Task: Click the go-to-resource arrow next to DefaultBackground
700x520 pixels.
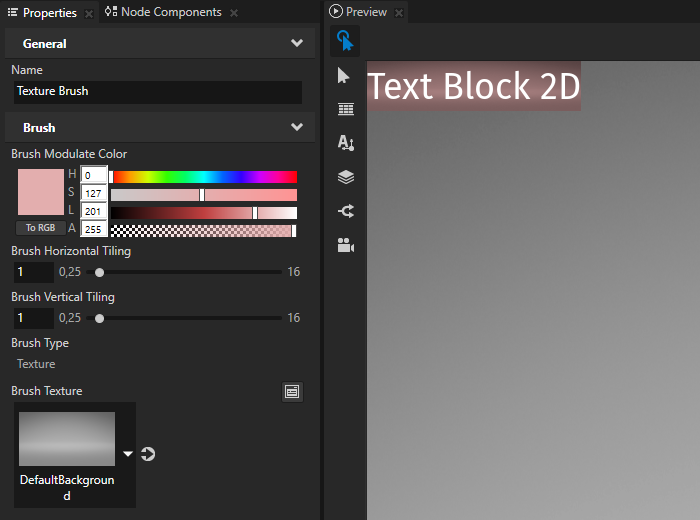Action: pos(148,454)
